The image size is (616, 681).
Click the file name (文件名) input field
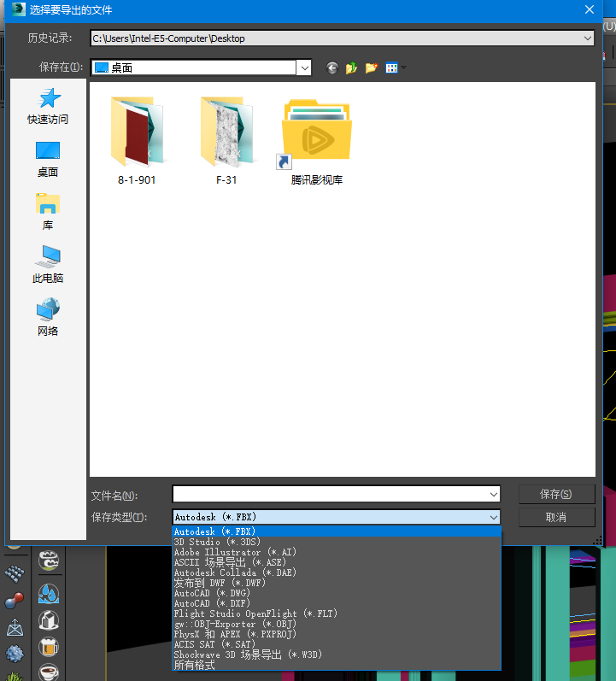[x=331, y=494]
